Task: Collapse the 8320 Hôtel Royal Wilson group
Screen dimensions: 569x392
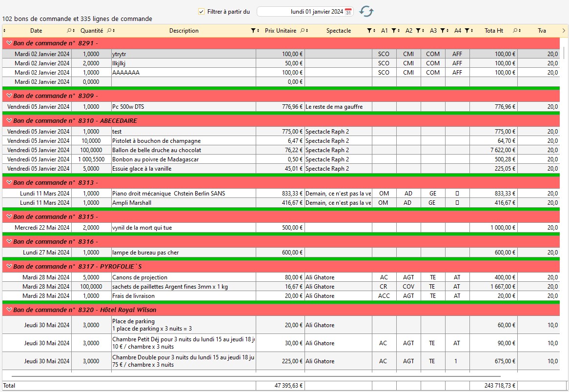Action: pyautogui.click(x=9, y=310)
